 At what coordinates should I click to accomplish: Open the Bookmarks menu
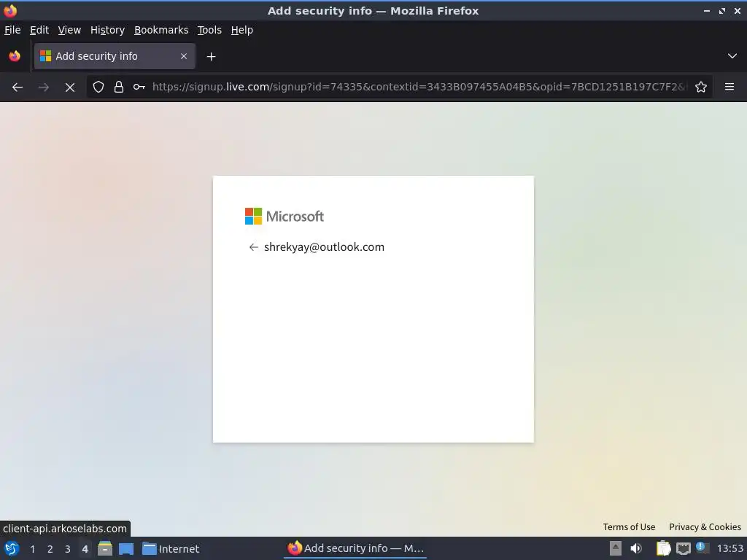161,30
